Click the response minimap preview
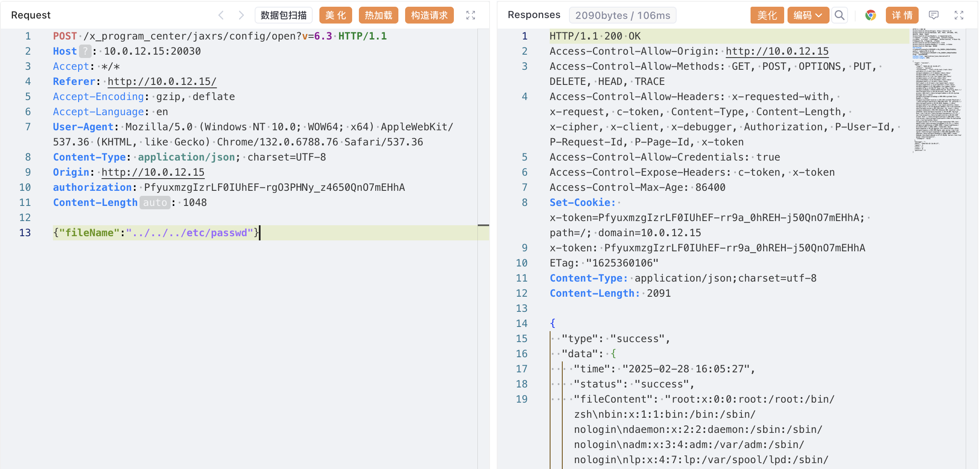This screenshot has width=980, height=469. point(937,90)
